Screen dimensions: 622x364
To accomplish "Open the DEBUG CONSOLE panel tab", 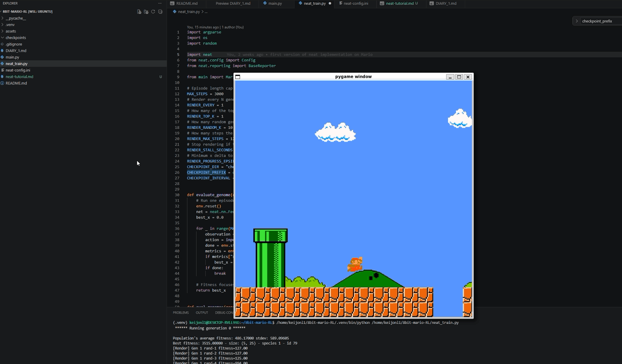I will pos(224,312).
